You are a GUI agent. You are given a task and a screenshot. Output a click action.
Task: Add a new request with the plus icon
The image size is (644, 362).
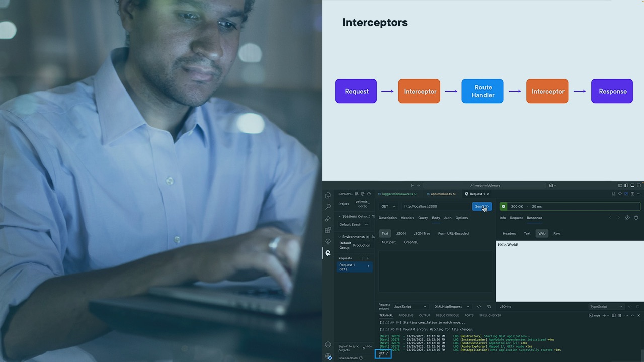[x=368, y=258]
